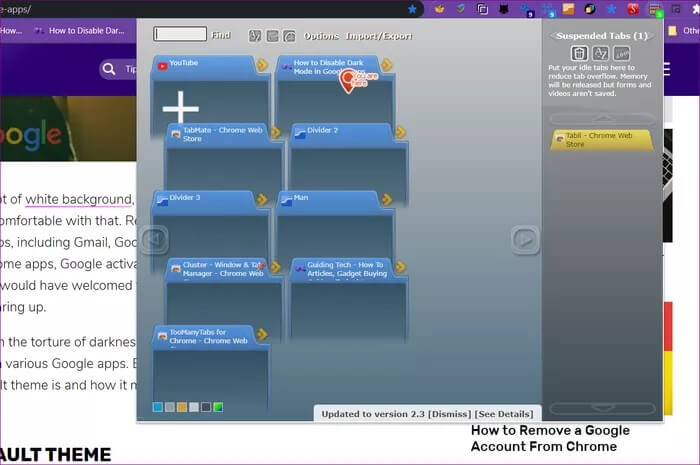700x465 pixels.
Task: Click Chrome bookmark star in address bar
Action: tap(412, 9)
